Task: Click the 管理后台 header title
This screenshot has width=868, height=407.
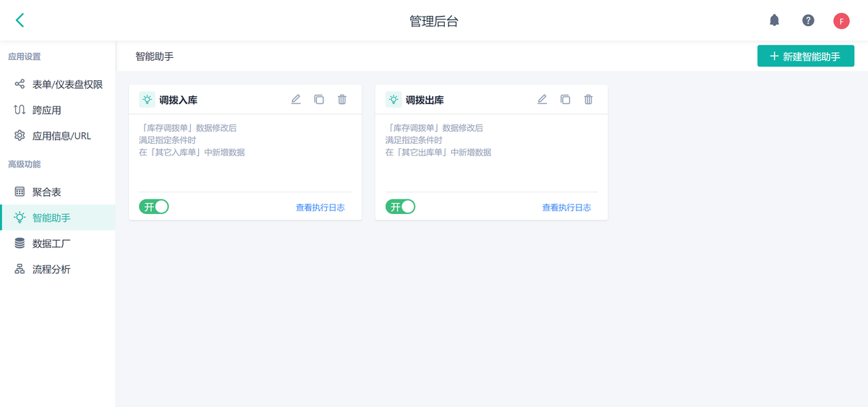Action: [x=434, y=21]
